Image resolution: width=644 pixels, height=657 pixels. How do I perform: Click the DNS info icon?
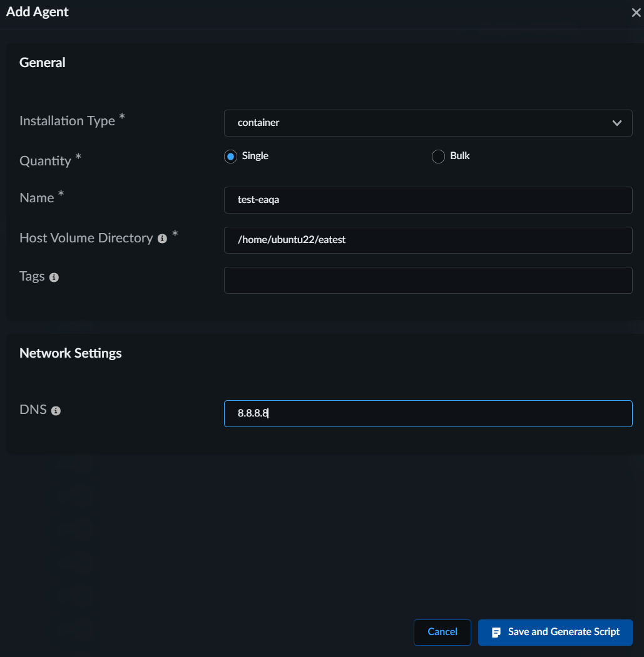click(56, 411)
